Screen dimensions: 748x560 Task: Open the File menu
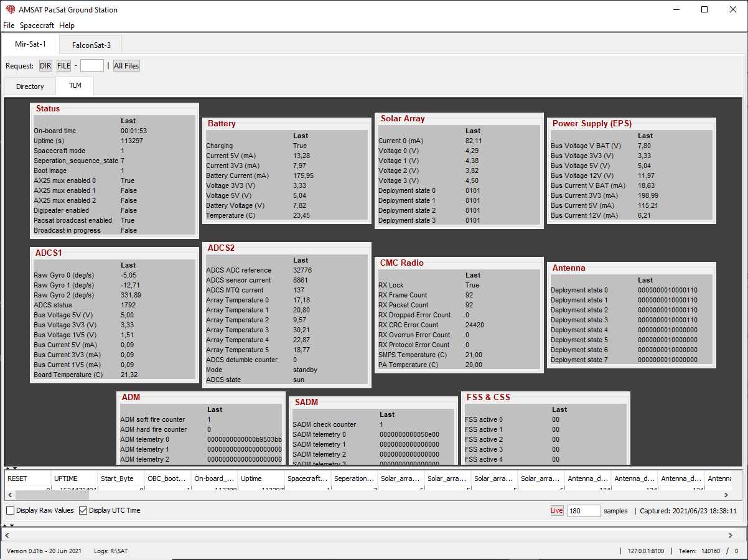click(9, 26)
